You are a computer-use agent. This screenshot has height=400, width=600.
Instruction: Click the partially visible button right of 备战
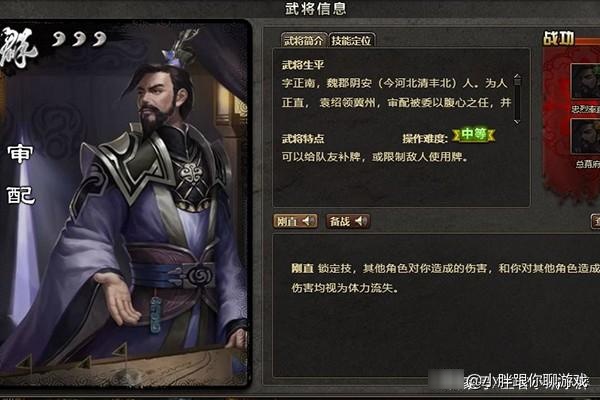[x=595, y=222]
